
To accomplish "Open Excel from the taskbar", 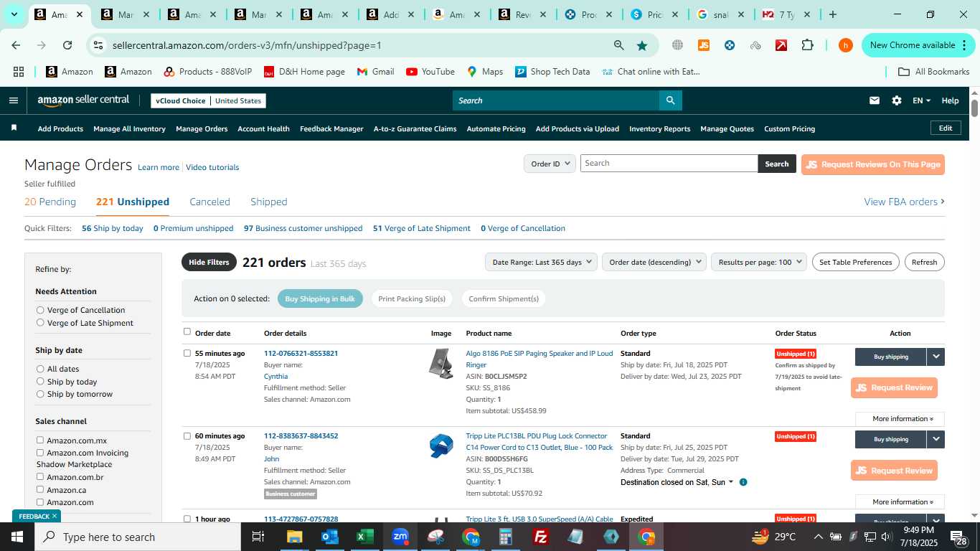I will (x=365, y=537).
